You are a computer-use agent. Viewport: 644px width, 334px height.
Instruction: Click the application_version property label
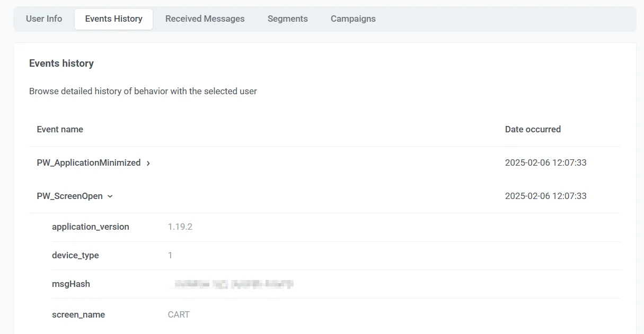coord(91,227)
